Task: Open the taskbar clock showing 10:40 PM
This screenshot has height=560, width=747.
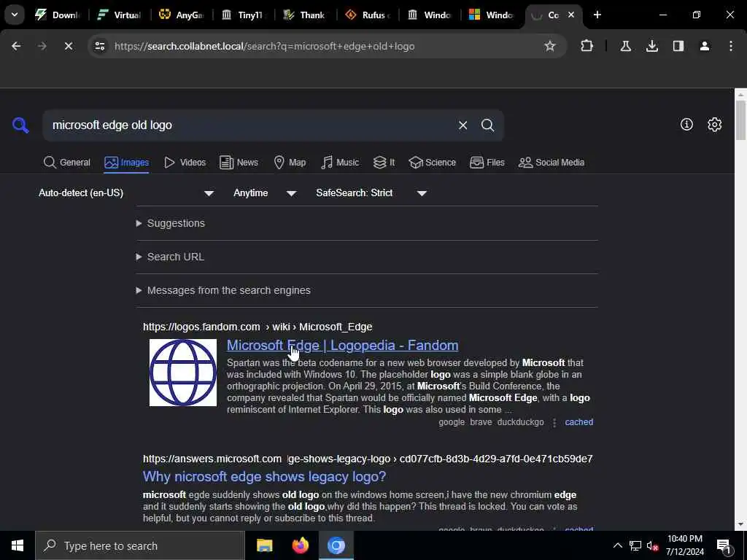Action: click(684, 545)
